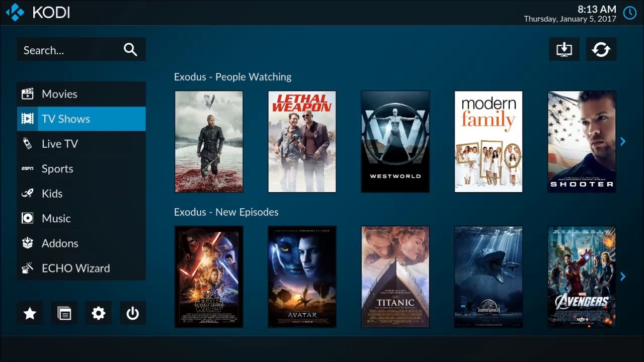Click the refresh arrows icon

[x=601, y=49]
